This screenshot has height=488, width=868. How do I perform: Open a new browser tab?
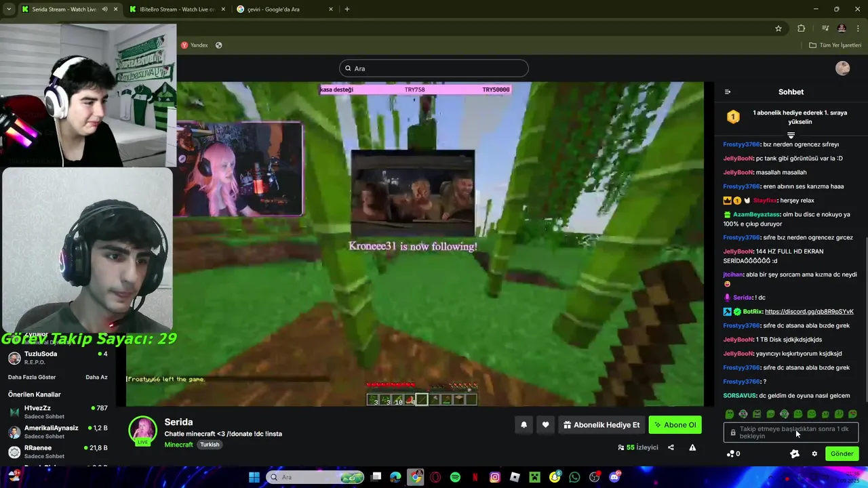(347, 9)
